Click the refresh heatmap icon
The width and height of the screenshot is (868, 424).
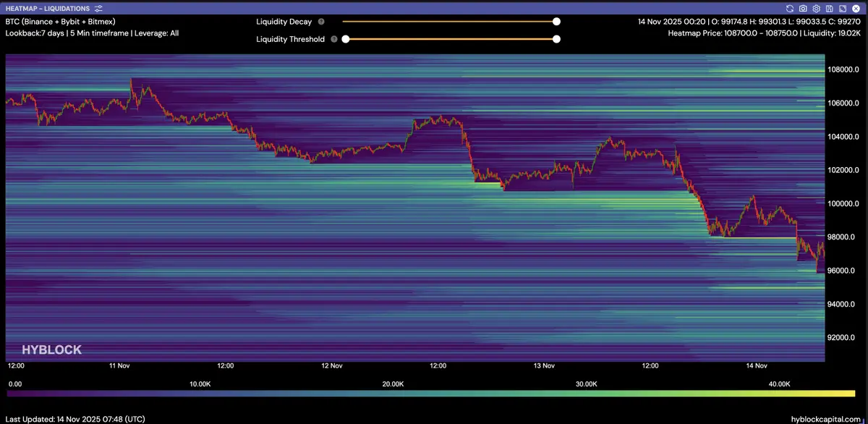790,8
